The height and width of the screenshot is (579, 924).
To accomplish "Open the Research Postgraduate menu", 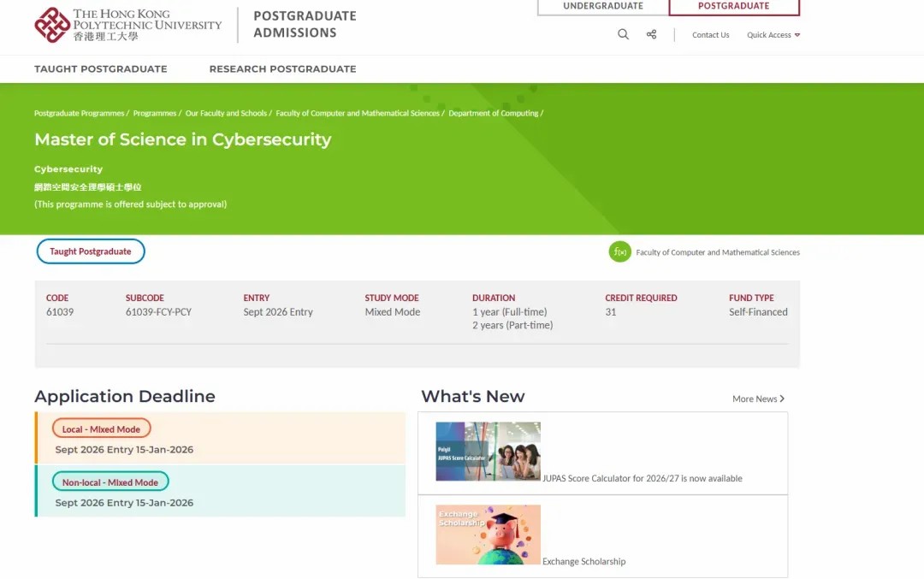I will (x=282, y=68).
